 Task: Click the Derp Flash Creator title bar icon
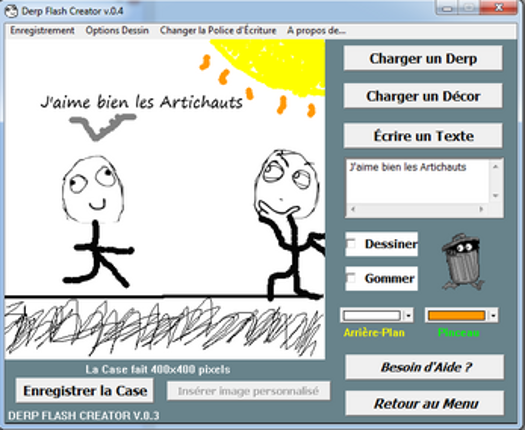[x=11, y=11]
